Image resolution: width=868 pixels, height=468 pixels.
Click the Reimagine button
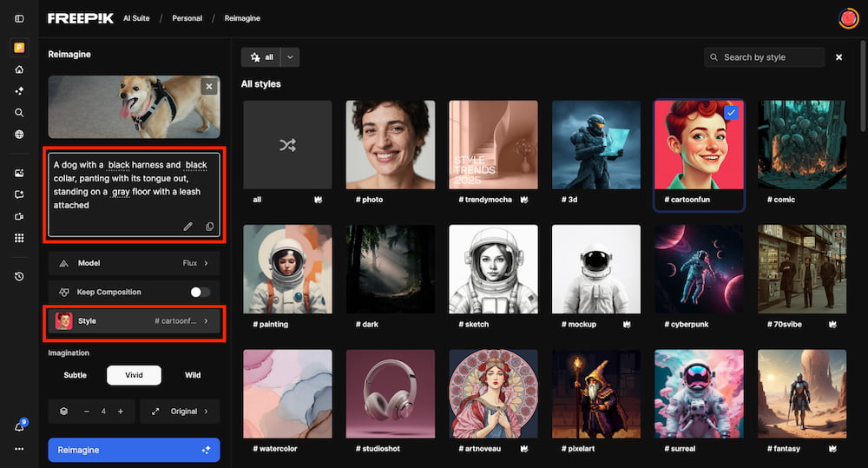[x=134, y=450]
